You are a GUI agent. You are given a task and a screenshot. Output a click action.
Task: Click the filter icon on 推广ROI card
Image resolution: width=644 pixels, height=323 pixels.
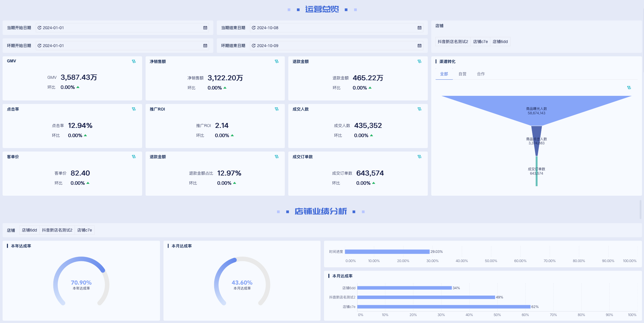click(276, 109)
